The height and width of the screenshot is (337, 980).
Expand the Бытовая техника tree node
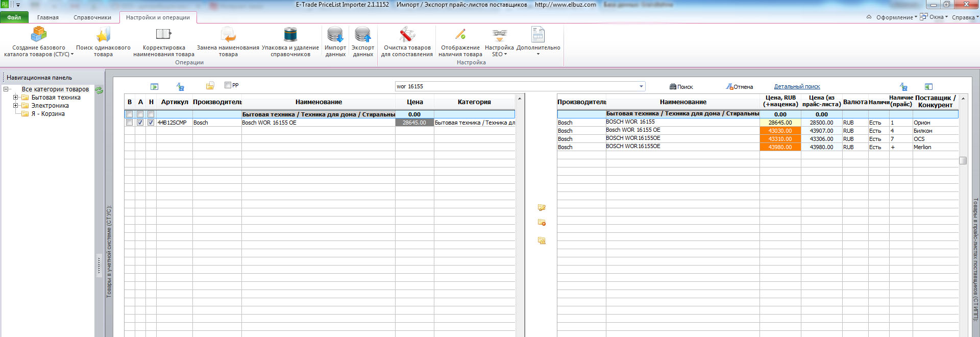[x=15, y=98]
